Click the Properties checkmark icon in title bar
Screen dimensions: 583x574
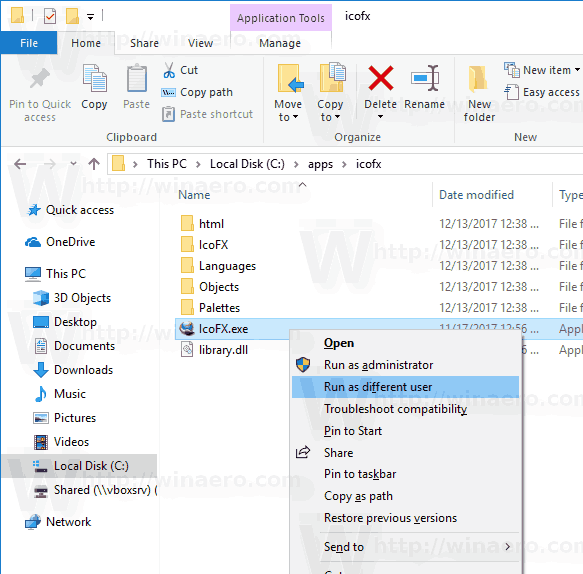pos(50,16)
